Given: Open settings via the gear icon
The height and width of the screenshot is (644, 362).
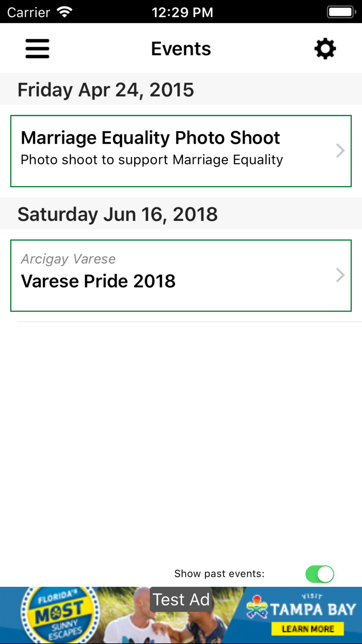Looking at the screenshot, I should coord(325,49).
